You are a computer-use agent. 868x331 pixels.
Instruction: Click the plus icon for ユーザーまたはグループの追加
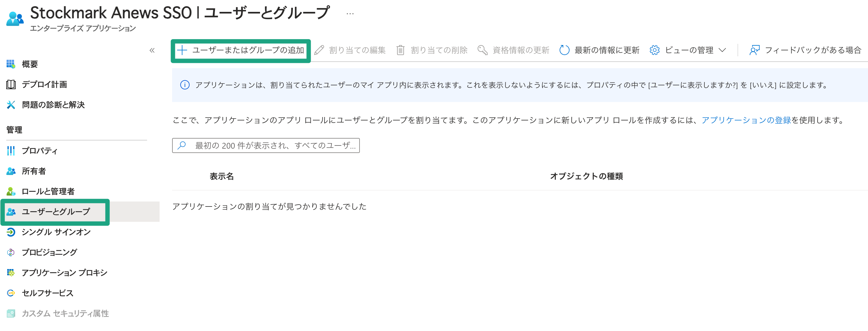[x=182, y=50]
